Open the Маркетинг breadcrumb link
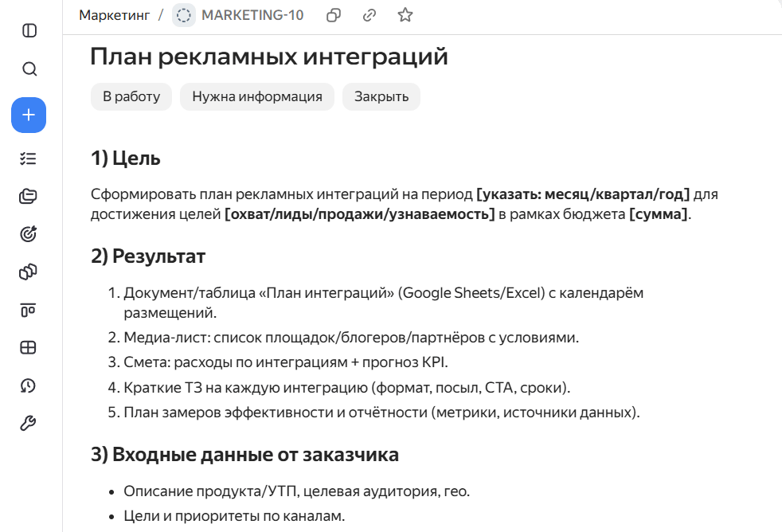782x532 pixels. [x=114, y=15]
